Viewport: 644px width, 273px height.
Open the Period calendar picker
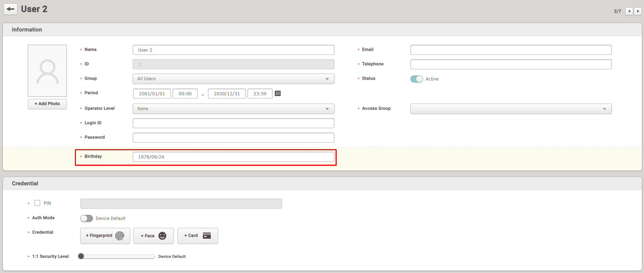tap(278, 93)
